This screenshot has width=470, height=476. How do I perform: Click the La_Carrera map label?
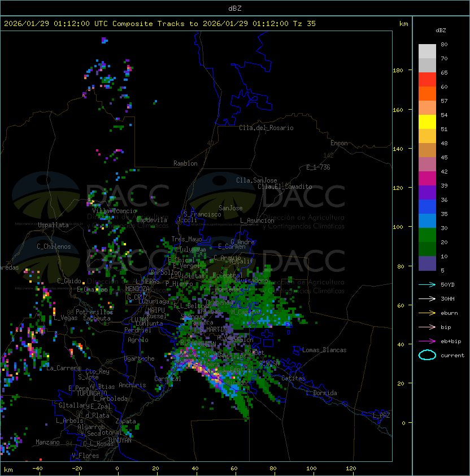[64, 368]
